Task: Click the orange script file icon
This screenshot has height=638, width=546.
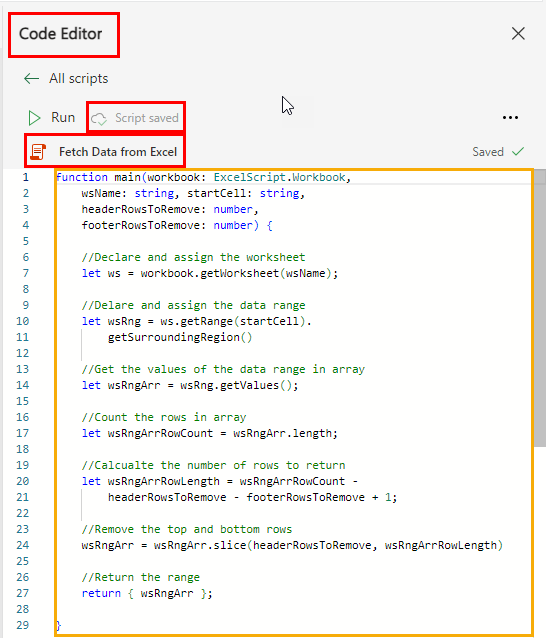Action: point(38,152)
